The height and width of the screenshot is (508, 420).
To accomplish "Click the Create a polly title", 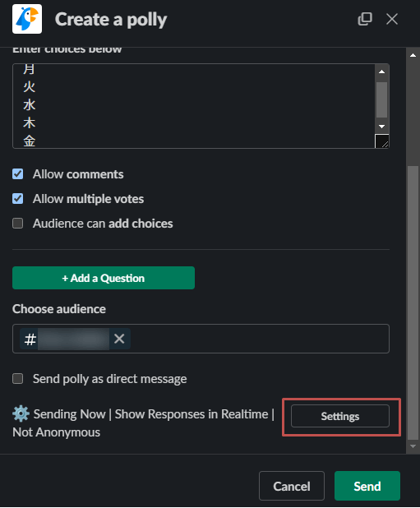I will pos(111,20).
